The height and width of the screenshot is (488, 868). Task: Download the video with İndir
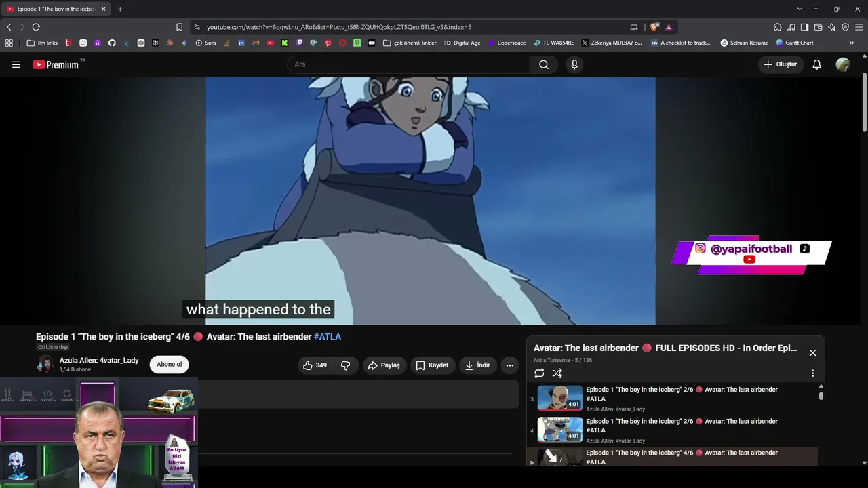477,365
